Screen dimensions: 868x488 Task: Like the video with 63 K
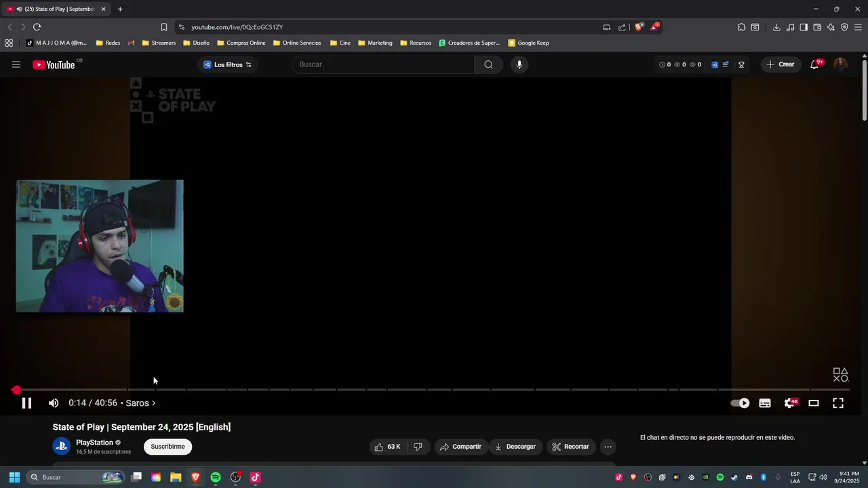click(x=387, y=447)
